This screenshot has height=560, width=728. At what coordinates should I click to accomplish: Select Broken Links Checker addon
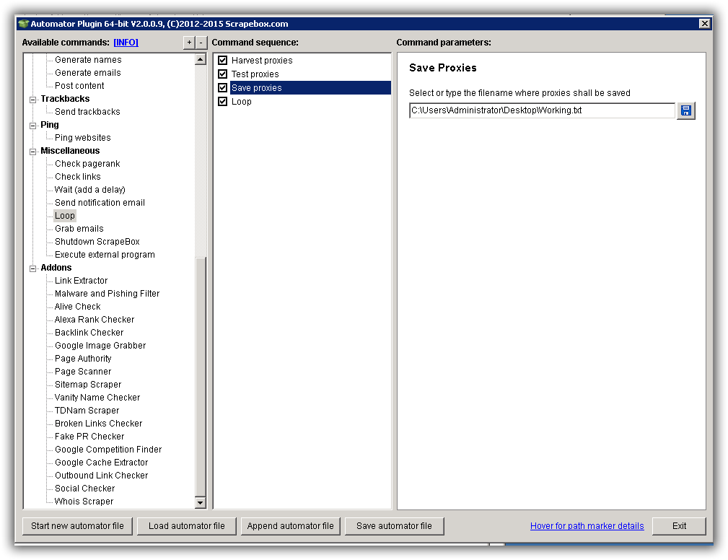pyautogui.click(x=98, y=424)
